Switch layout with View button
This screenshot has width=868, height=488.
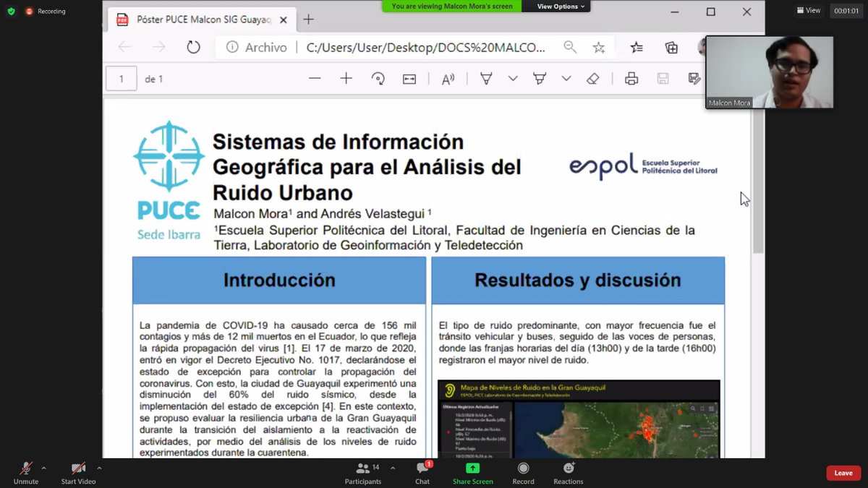[809, 10]
